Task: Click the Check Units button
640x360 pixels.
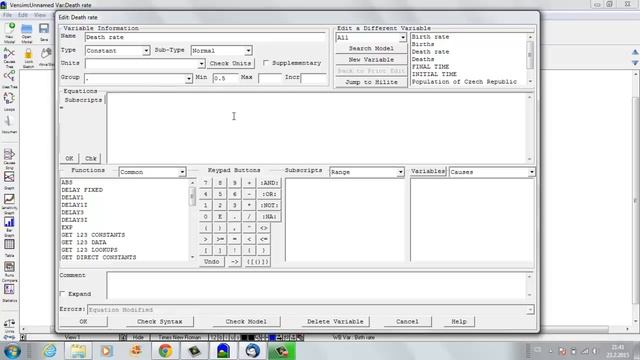Action: tap(231, 63)
